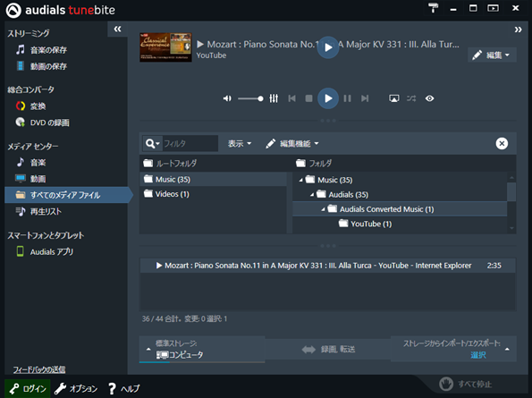Click the 録画, 転送 transfer button
The width and height of the screenshot is (532, 398).
pos(328,349)
